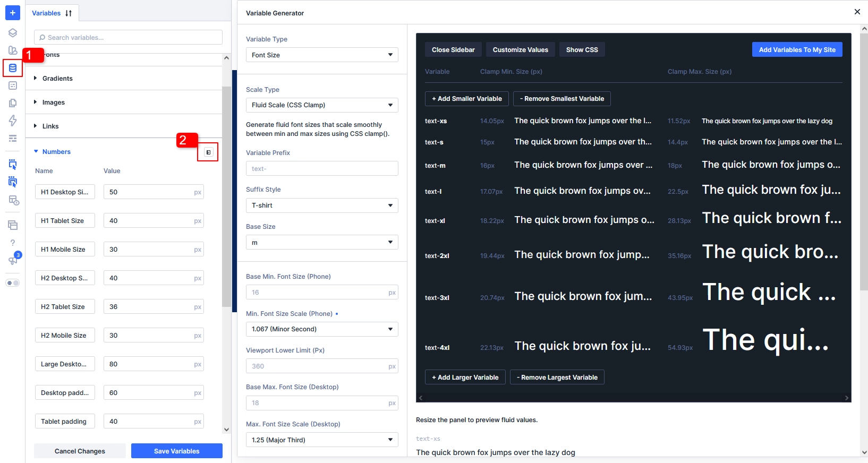Click the lightning bolt icon in sidebar
This screenshot has width=868, height=463.
coord(13,121)
